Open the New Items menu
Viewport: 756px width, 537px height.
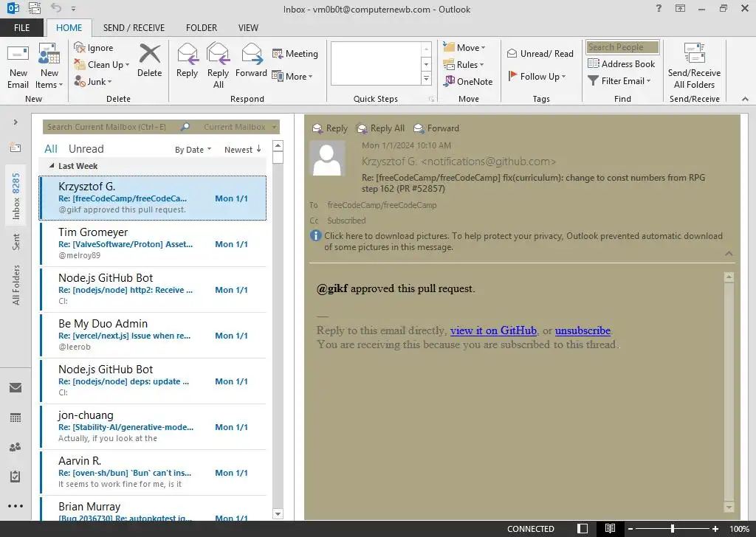pyautogui.click(x=49, y=66)
